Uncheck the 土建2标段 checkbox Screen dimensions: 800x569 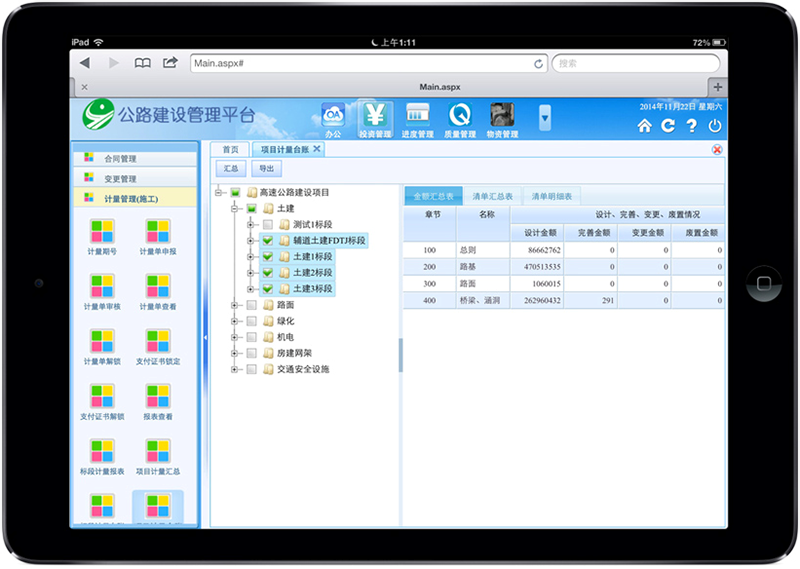click(x=268, y=273)
